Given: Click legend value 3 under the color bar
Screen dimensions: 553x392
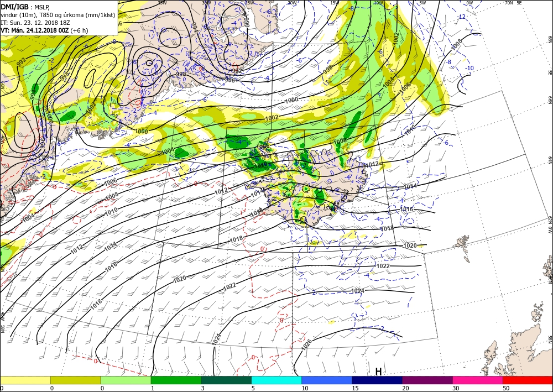Looking at the screenshot, I should coord(203,389).
